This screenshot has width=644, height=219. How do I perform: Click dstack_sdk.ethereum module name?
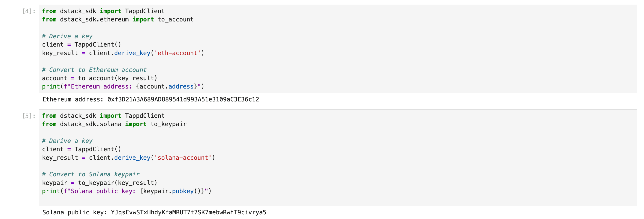94,19
